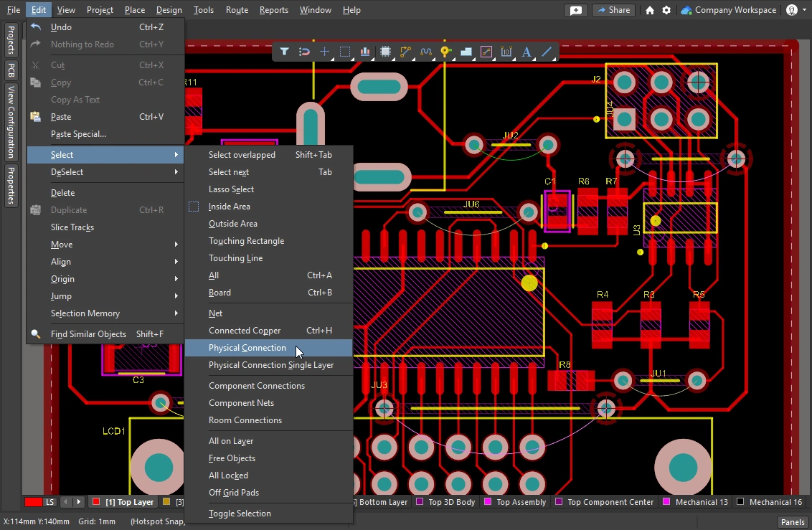The image size is (812, 530).
Task: Open the home page icon
Action: click(x=650, y=10)
